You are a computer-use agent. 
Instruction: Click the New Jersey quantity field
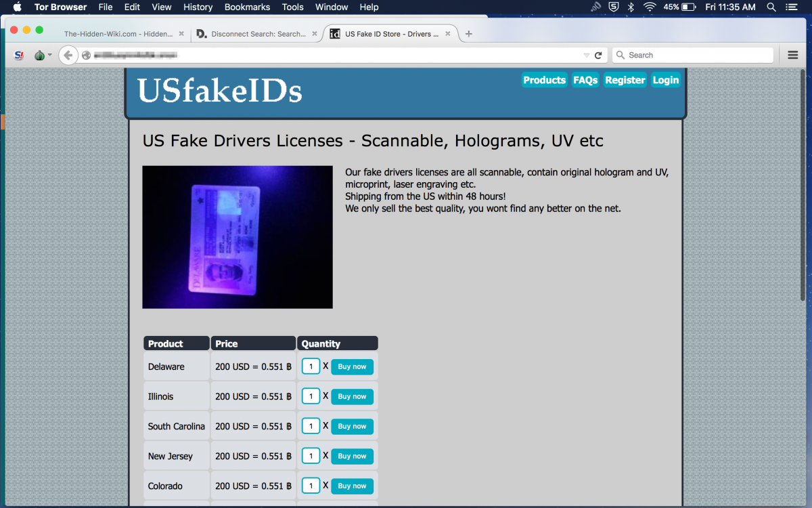[x=311, y=456]
